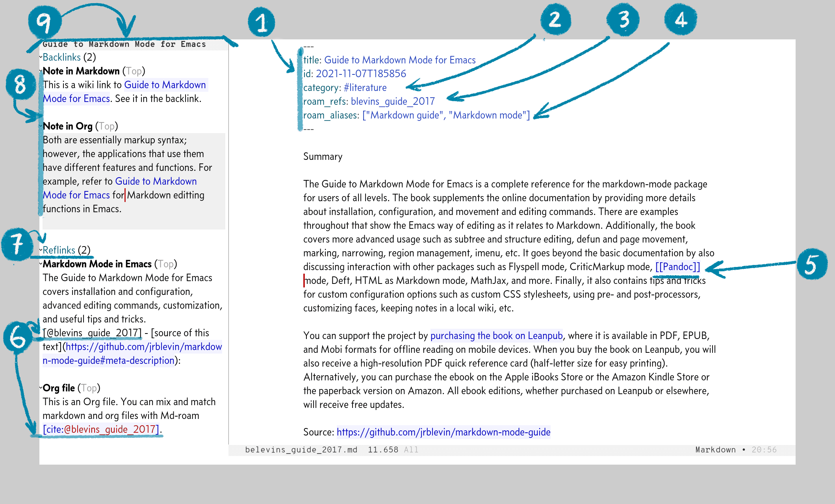
Task: Click the blue annotation circle numbered 6
Action: [17, 337]
